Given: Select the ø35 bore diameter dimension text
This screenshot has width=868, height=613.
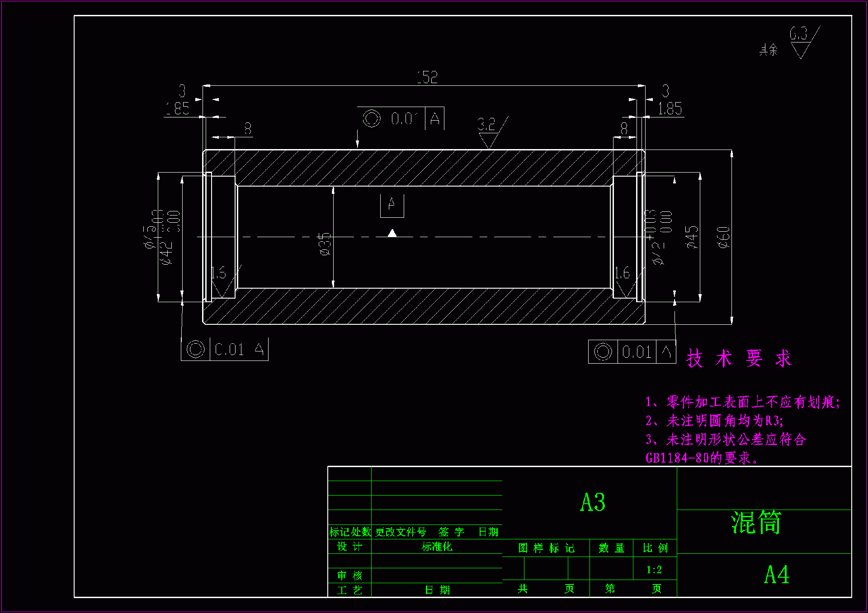Looking at the screenshot, I should tap(325, 244).
